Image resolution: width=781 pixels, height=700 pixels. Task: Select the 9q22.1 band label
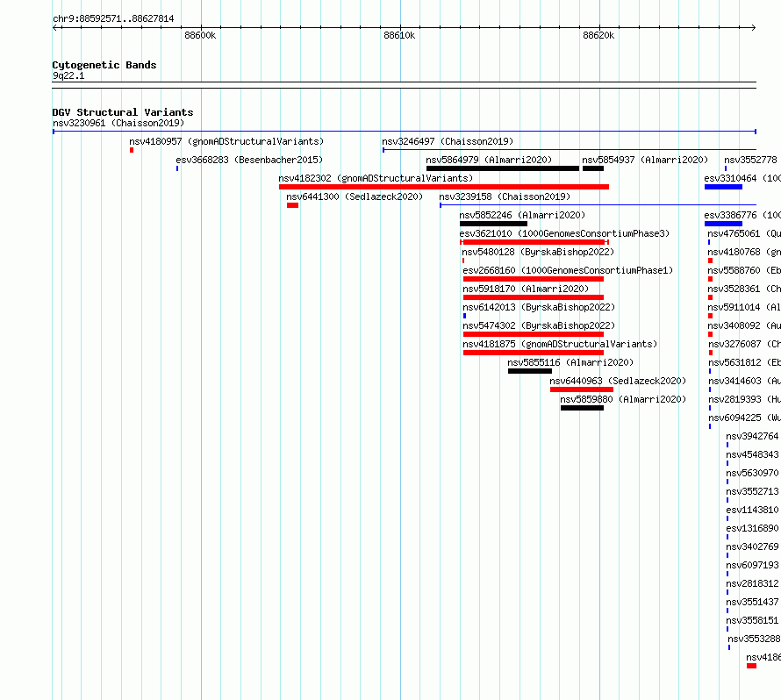(68, 76)
